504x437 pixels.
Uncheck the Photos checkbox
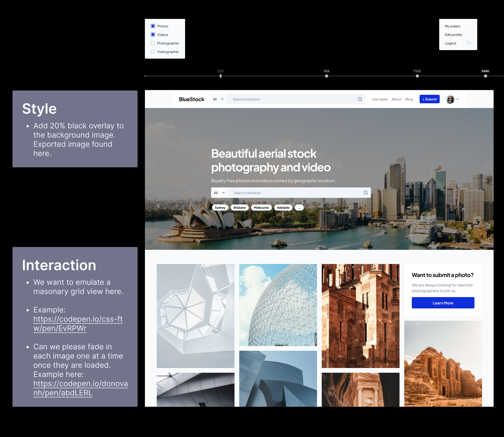coord(153,26)
